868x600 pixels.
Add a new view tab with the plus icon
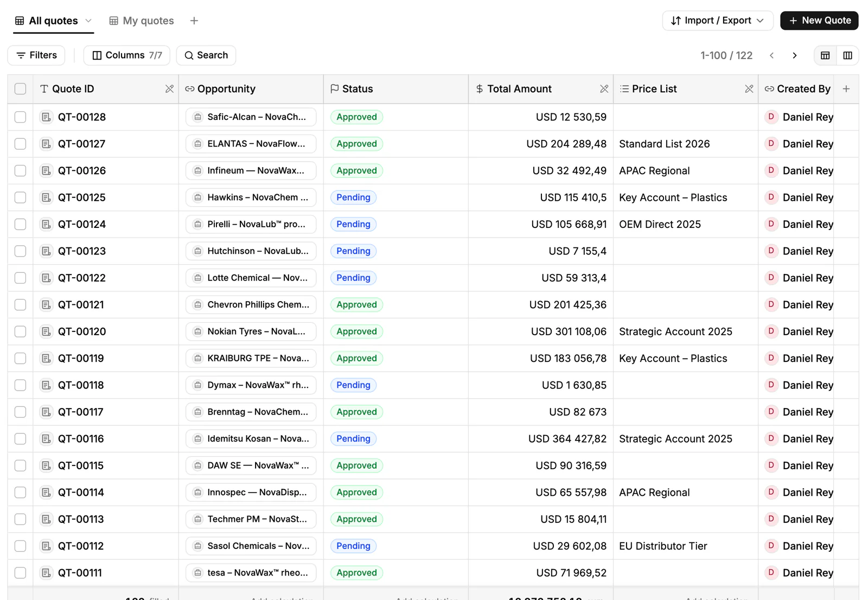(194, 21)
